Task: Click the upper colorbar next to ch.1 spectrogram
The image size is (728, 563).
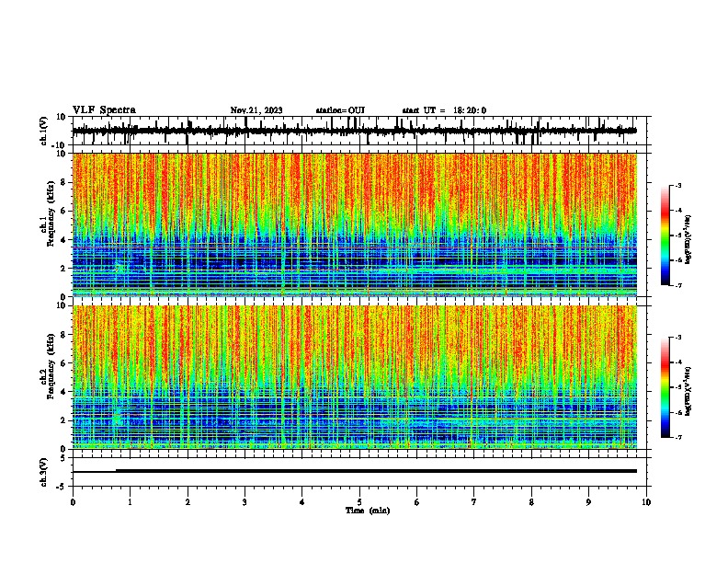Action: coord(665,236)
